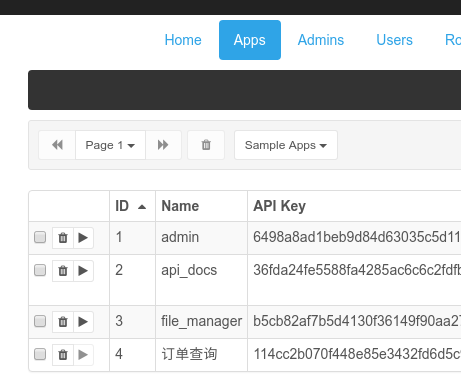Screen dimensions: 461x389
Task: Tick the checkbox for the api_docs row
Action: (x=40, y=270)
